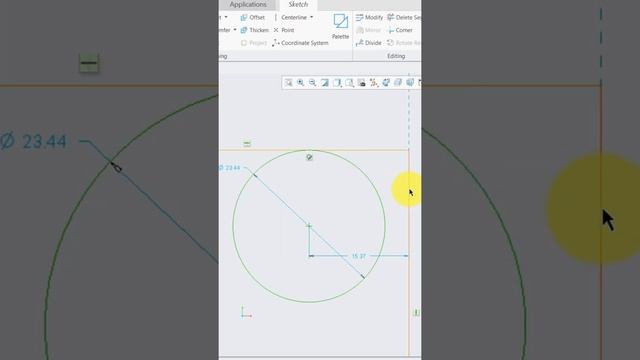Select the Point tool
The width and height of the screenshot is (640, 360).
pyautogui.click(x=284, y=30)
